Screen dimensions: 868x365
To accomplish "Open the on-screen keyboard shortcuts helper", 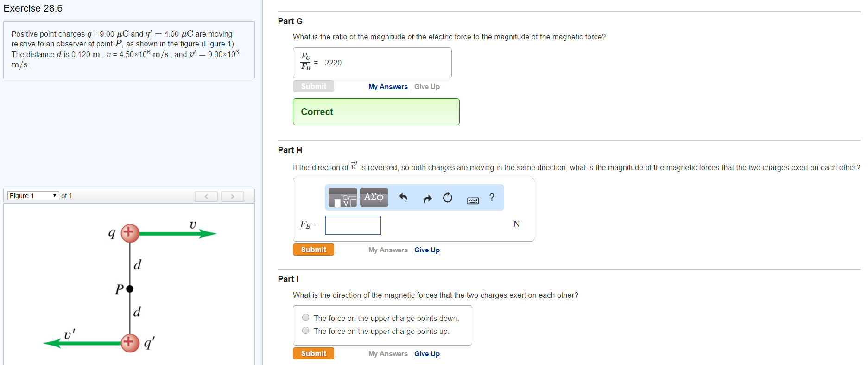I will [472, 200].
